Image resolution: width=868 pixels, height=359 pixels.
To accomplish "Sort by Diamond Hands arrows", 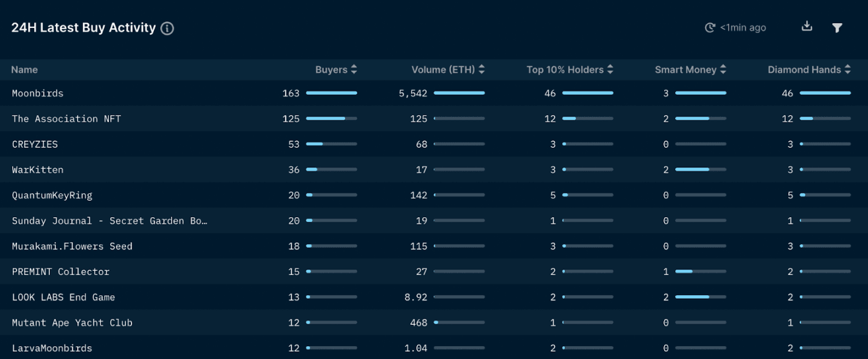I will coord(847,70).
